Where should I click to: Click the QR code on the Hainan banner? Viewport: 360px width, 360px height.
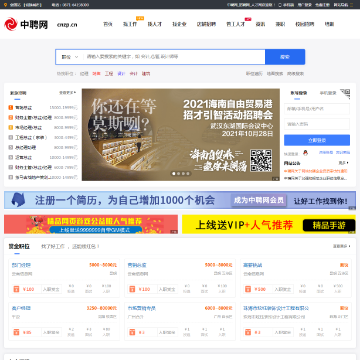(261, 160)
